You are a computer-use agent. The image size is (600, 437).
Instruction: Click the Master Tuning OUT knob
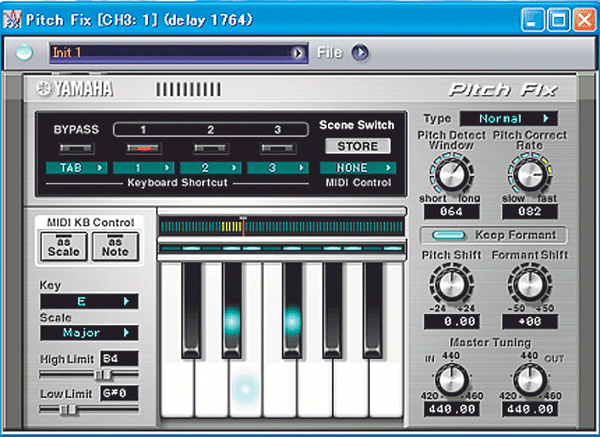pos(530,379)
